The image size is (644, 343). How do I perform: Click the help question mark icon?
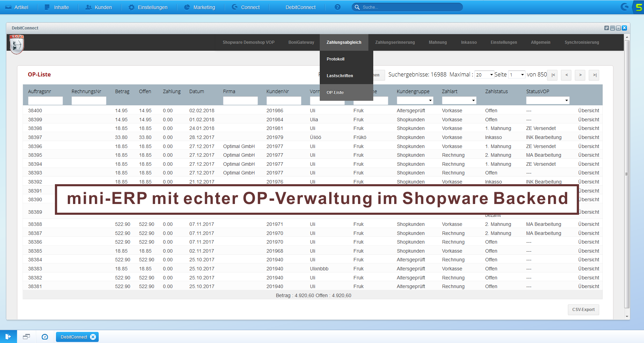coord(337,7)
